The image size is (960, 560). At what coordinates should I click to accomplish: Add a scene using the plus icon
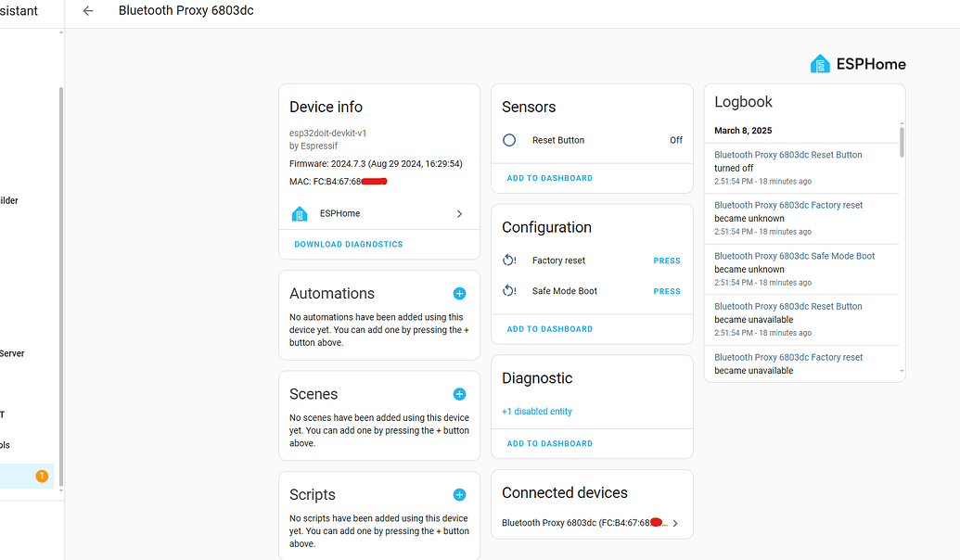459,394
